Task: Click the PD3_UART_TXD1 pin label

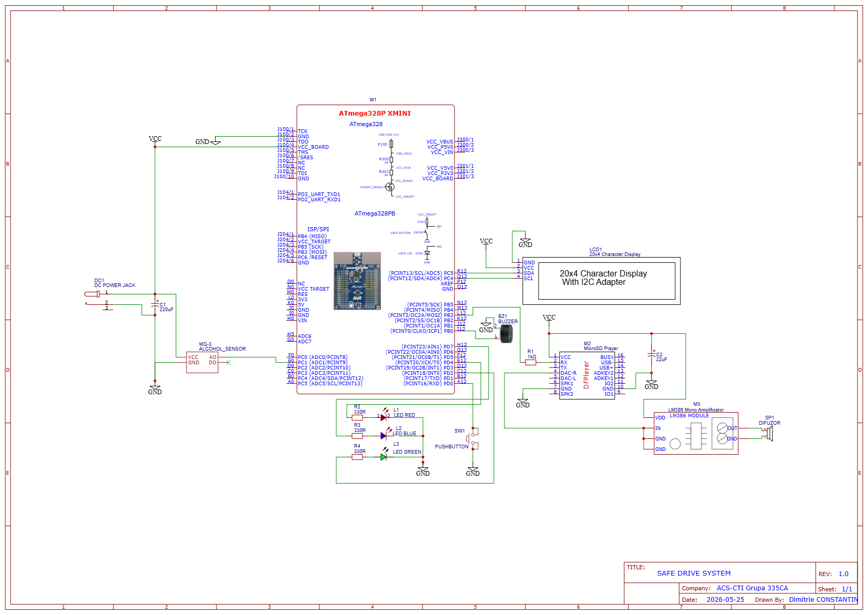Action: pyautogui.click(x=319, y=194)
